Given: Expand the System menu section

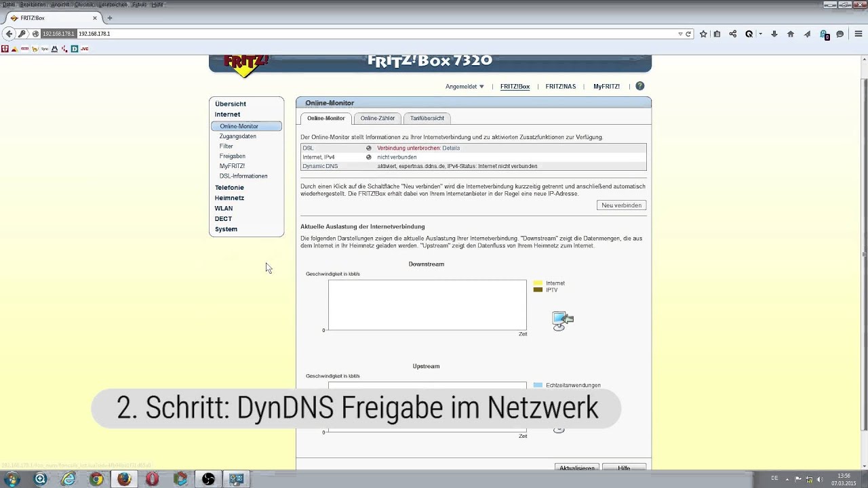Looking at the screenshot, I should tap(226, 229).
